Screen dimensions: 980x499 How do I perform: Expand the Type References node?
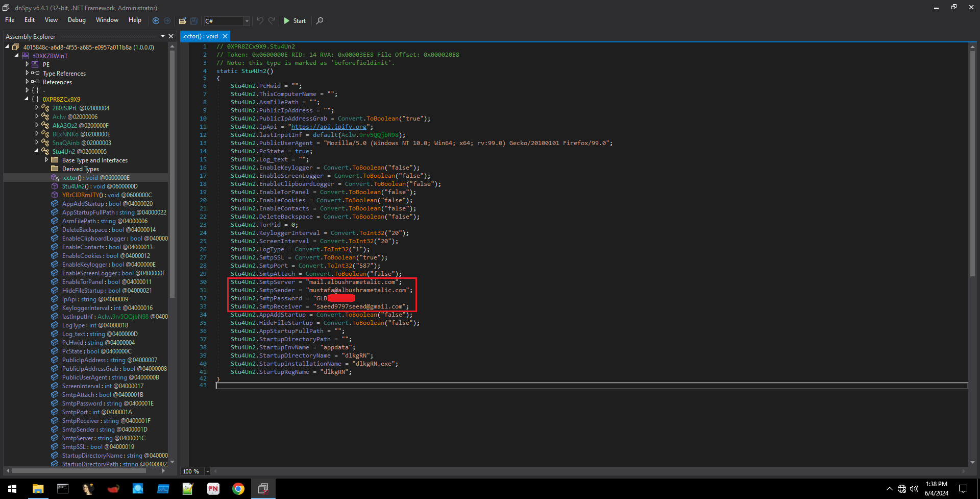27,73
